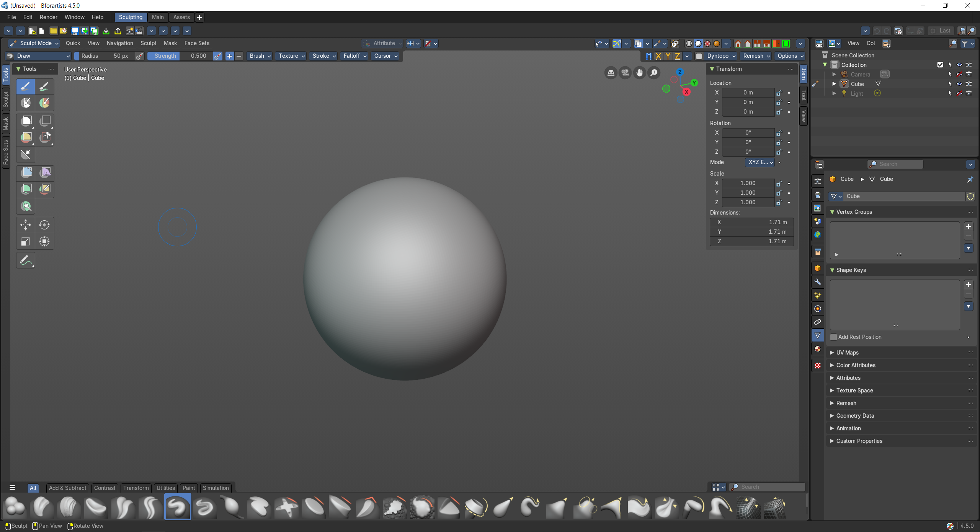Select the Rotate transform tool
Image resolution: width=980 pixels, height=532 pixels.
pos(44,225)
